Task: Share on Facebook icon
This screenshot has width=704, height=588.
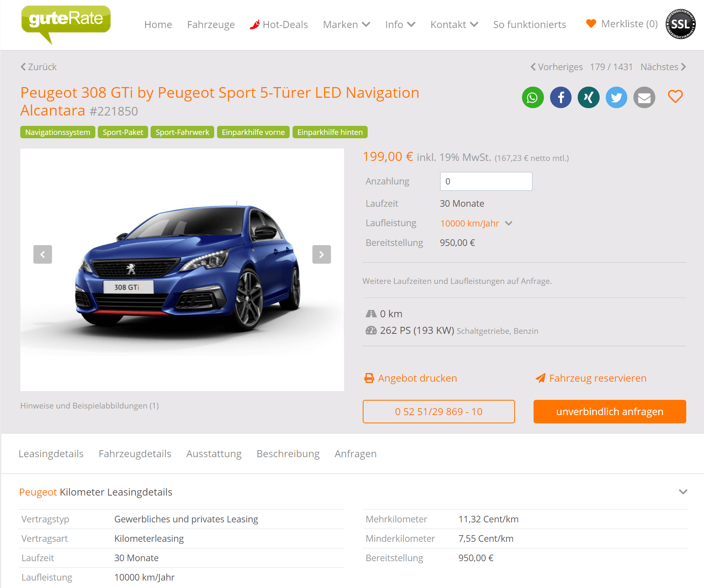Action: point(561,97)
